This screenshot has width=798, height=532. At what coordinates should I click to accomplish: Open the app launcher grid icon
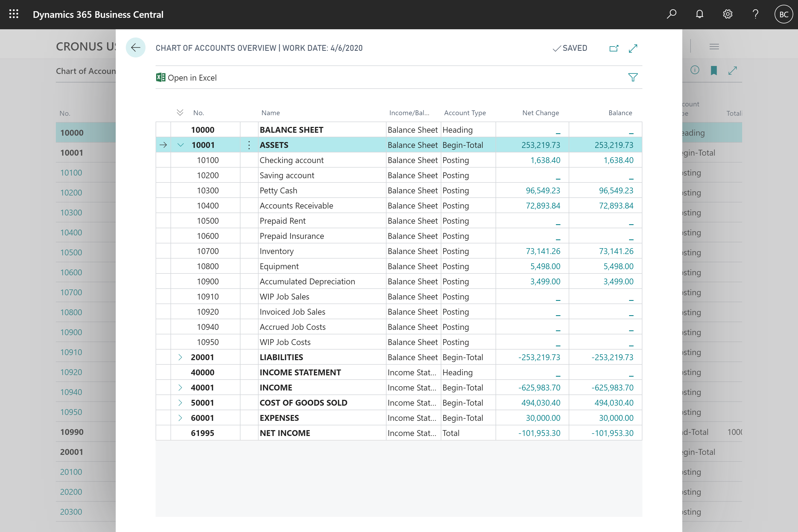click(x=14, y=14)
